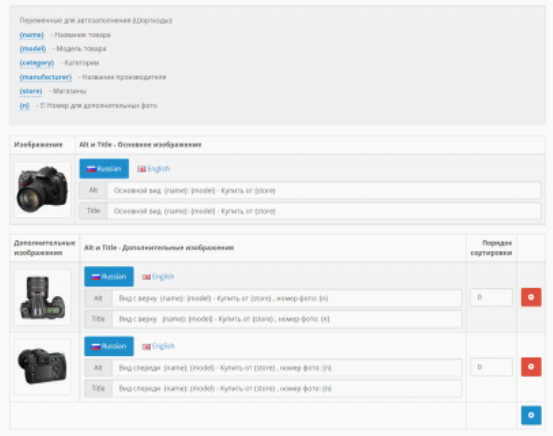This screenshot has height=436, width=553.
Task: Click 'Дополнительные изображения' column header
Action: [x=44, y=248]
